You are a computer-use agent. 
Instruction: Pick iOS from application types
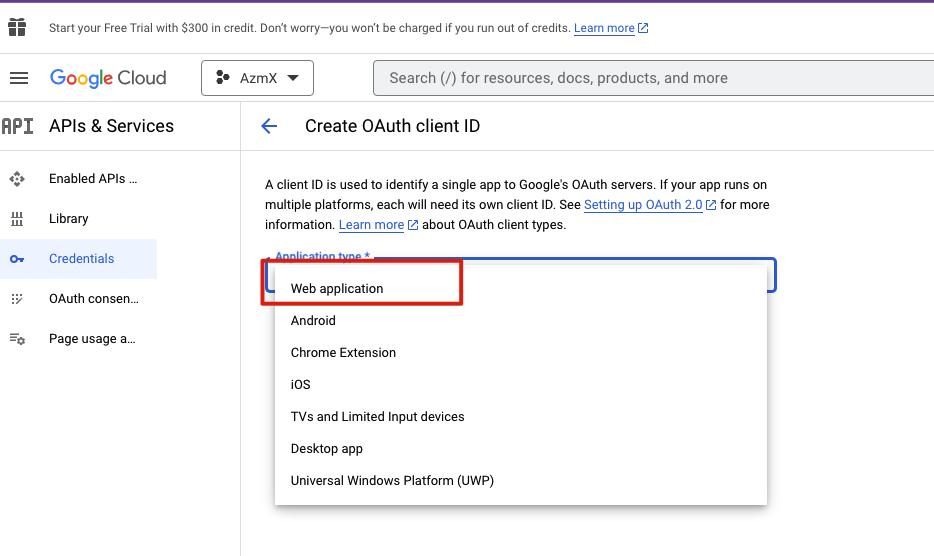(x=301, y=385)
